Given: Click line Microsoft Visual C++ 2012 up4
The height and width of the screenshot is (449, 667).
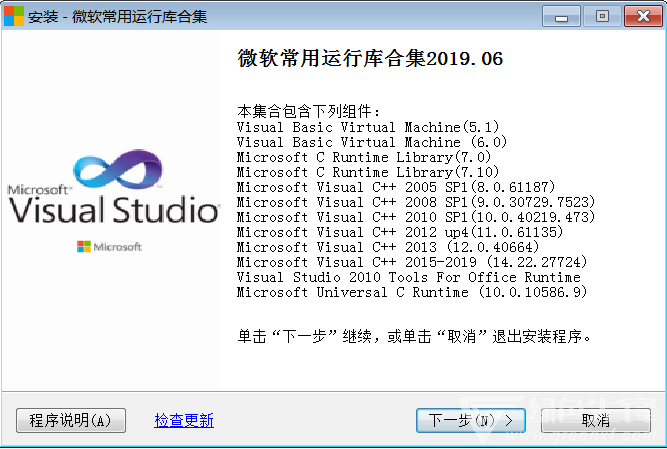Looking at the screenshot, I should 400,232.
